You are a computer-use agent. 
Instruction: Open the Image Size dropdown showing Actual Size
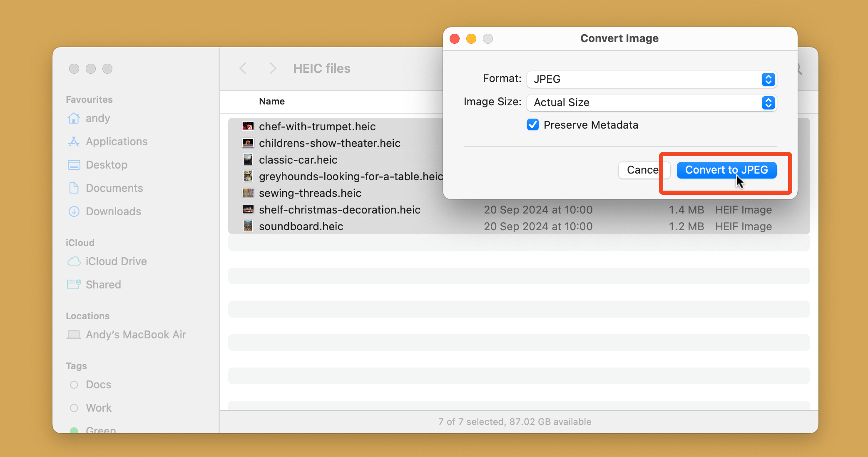click(x=652, y=102)
